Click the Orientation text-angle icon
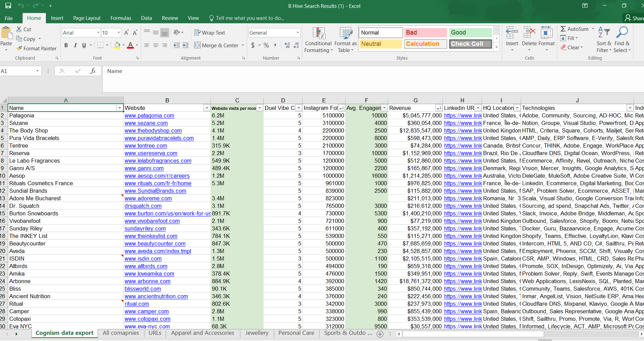Screen dimensions: 644x341 177,33
